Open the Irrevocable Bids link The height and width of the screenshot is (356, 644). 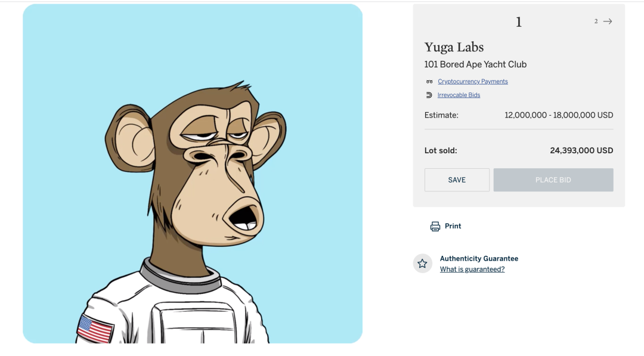tap(459, 95)
